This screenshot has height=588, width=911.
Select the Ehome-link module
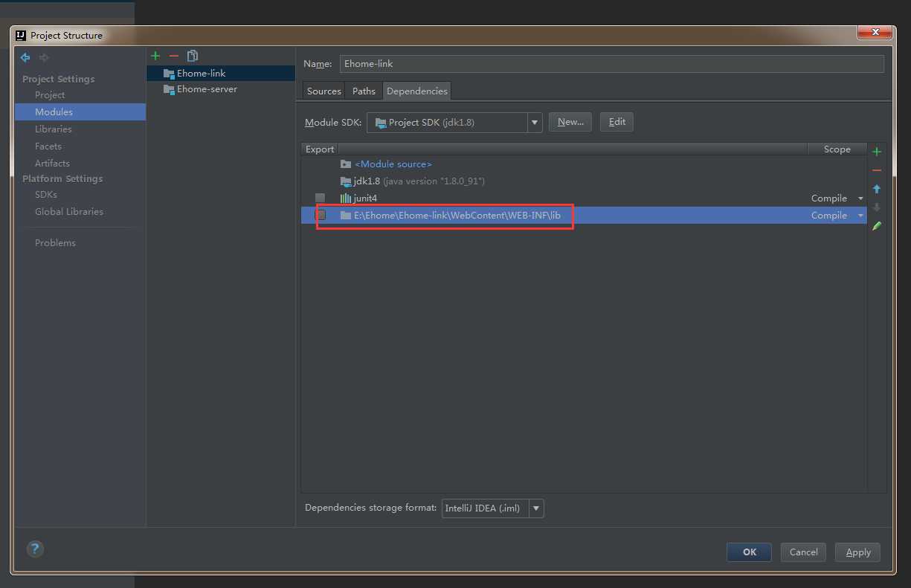221,74
